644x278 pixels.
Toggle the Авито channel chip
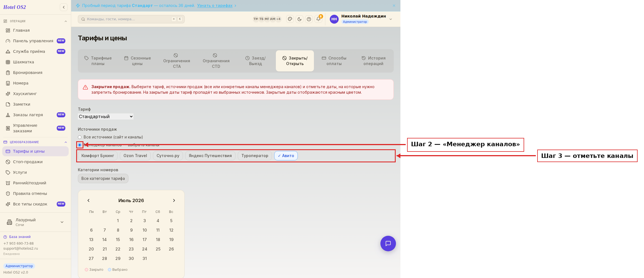pos(286,156)
